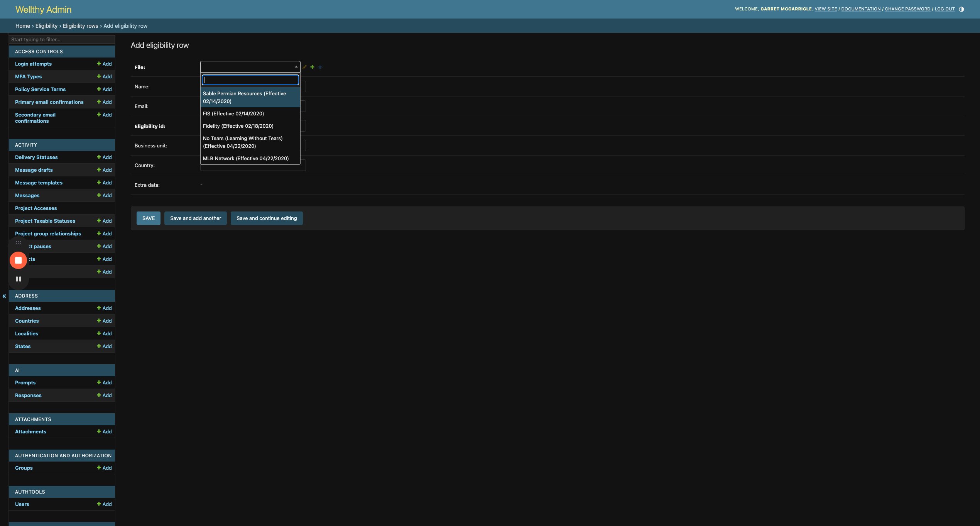Pick MLB Network (Effective 04/22/2020) option
980x526 pixels.
(250, 158)
